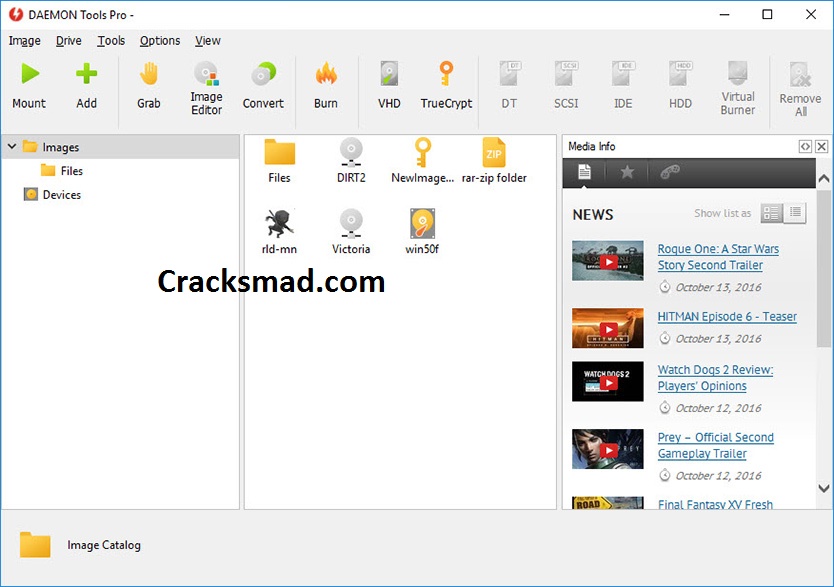Select the rar-zip folder item
The image size is (834, 587).
tap(494, 153)
